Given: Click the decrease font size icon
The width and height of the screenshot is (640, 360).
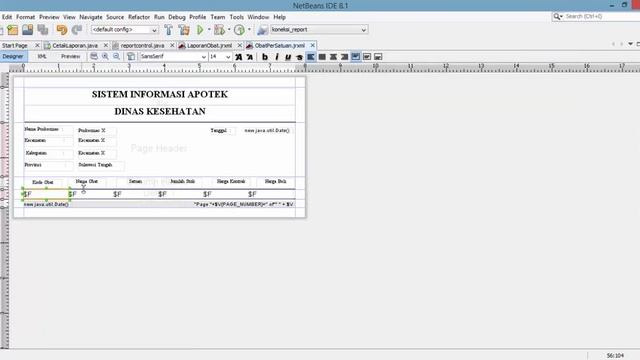Looking at the screenshot, I should (x=249, y=57).
